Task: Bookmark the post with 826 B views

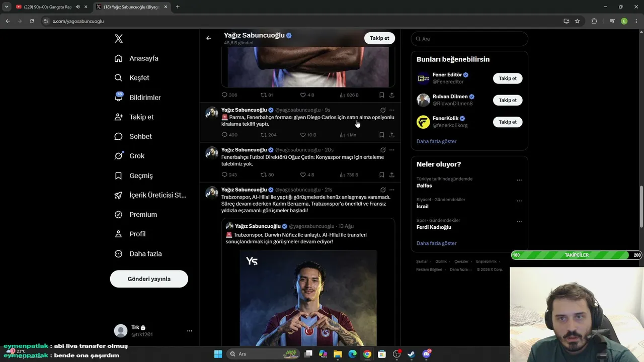Action: click(x=382, y=95)
